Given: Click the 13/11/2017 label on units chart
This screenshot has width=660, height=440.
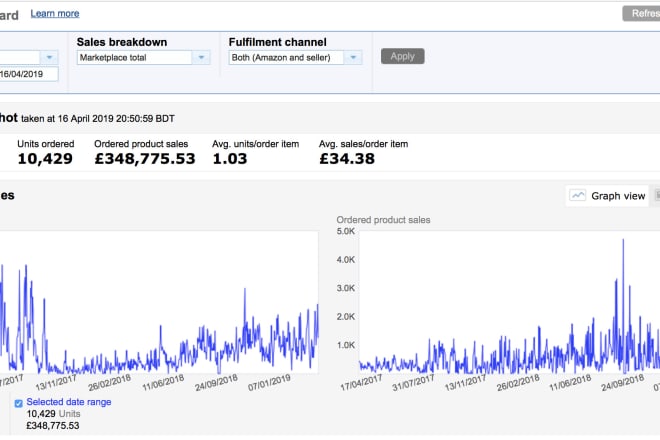Looking at the screenshot, I should (x=56, y=382).
